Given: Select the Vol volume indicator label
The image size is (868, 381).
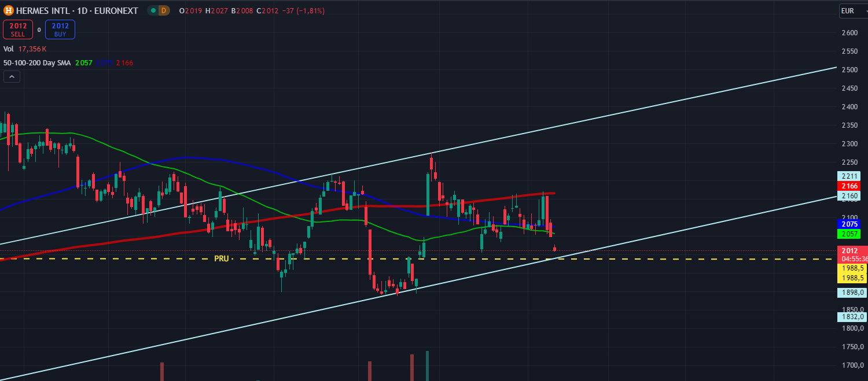Looking at the screenshot, I should pyautogui.click(x=9, y=49).
